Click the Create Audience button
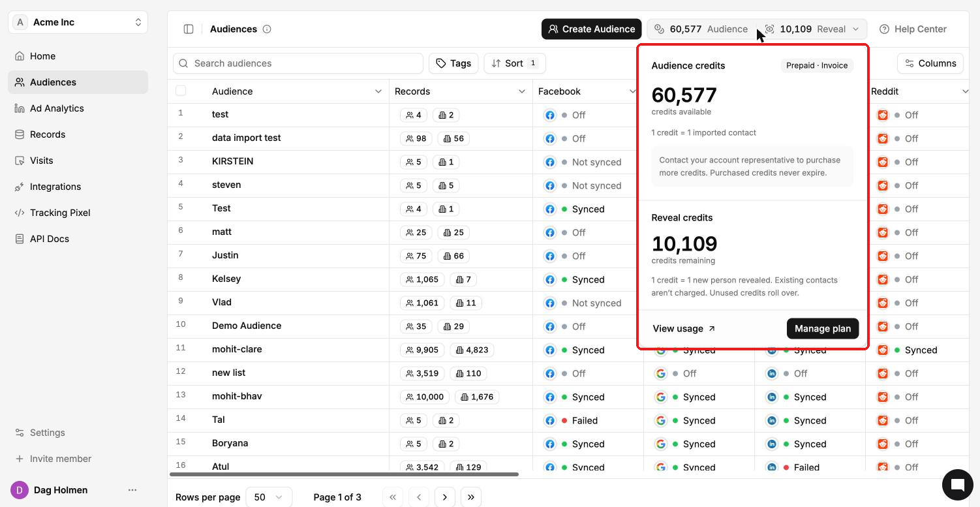This screenshot has height=507, width=980. point(591,29)
